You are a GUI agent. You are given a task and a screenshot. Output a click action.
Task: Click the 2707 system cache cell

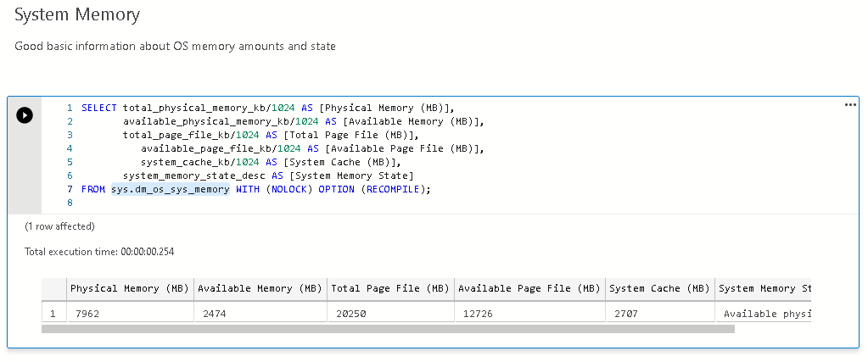(658, 314)
